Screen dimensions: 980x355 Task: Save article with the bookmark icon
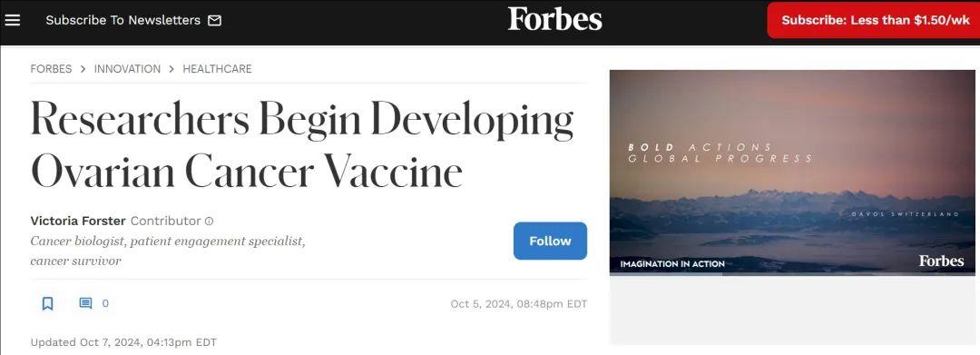pos(47,304)
